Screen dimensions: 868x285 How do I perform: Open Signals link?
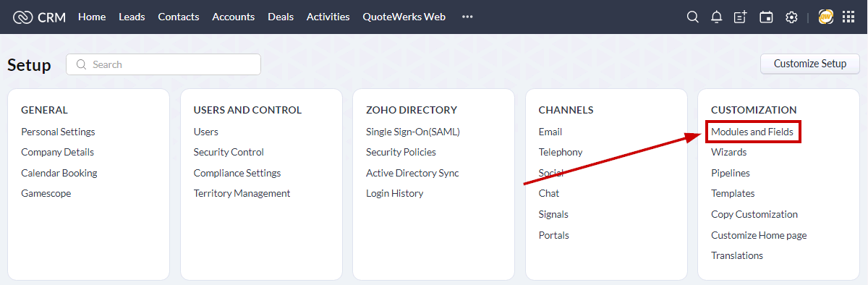(x=553, y=214)
